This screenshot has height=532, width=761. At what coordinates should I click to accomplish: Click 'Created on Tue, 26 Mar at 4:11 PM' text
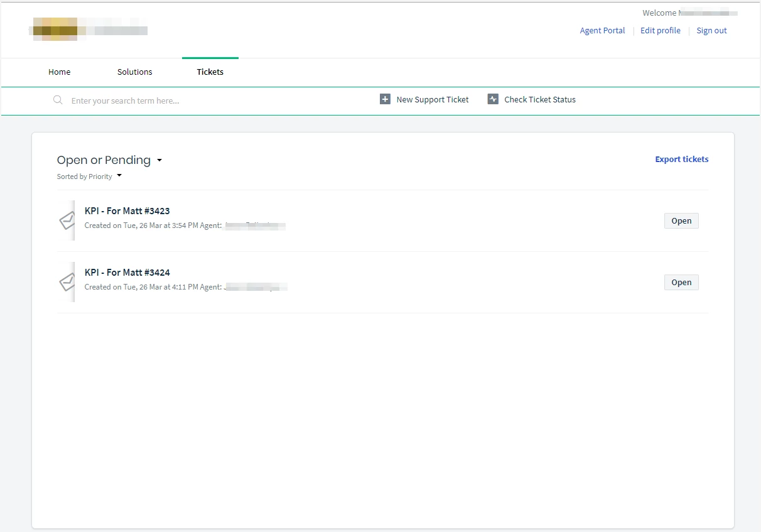click(x=141, y=287)
